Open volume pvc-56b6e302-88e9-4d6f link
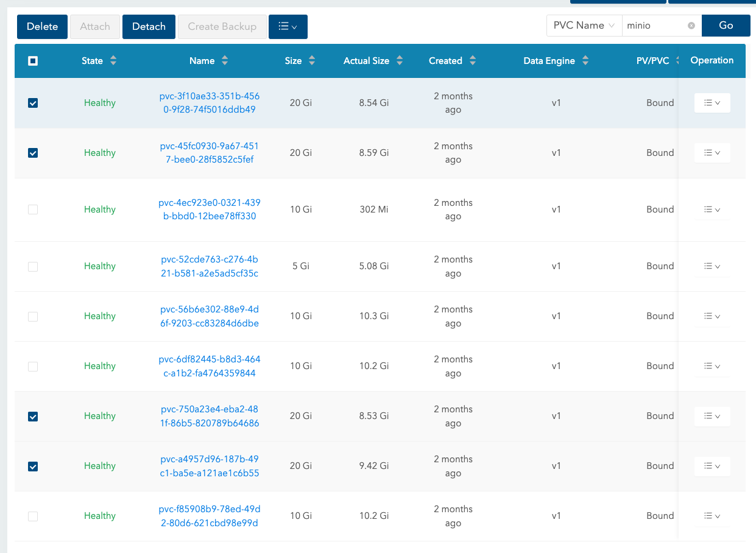Screen dimensions: 756x553 click(210, 316)
